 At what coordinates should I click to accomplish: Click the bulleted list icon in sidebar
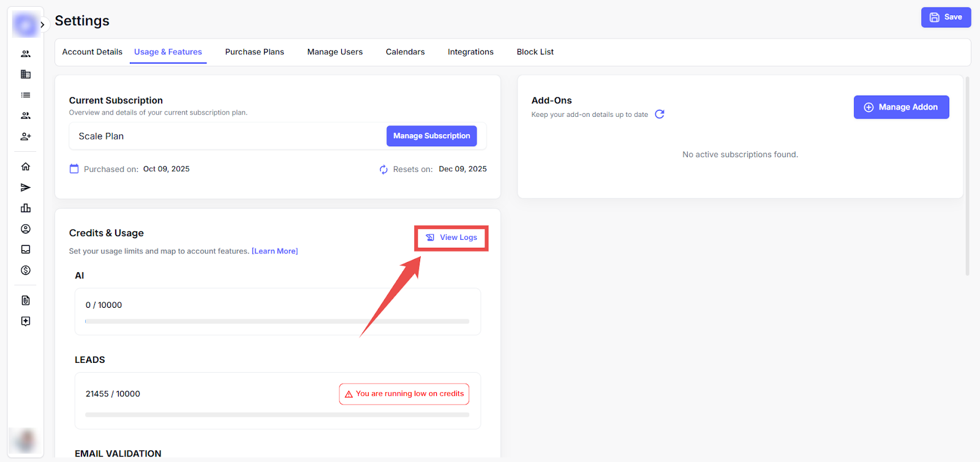26,95
